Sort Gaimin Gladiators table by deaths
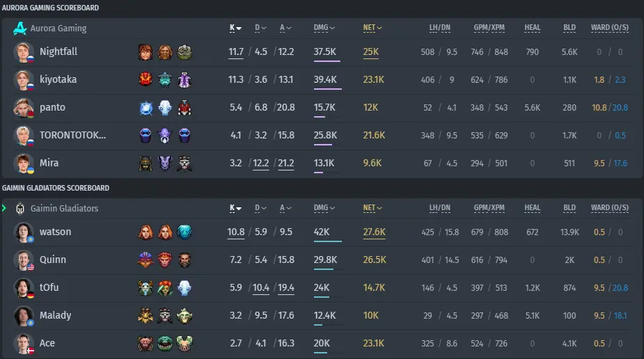This screenshot has height=359, width=644. tap(260, 208)
